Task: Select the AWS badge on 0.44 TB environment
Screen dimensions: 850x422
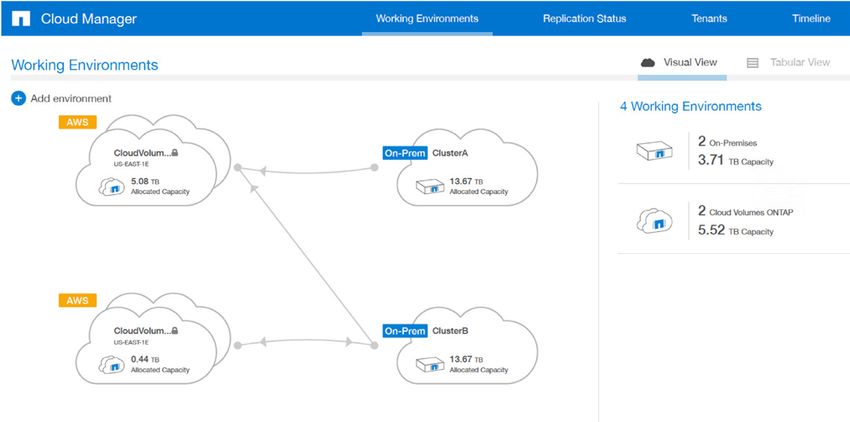Action: (x=78, y=300)
